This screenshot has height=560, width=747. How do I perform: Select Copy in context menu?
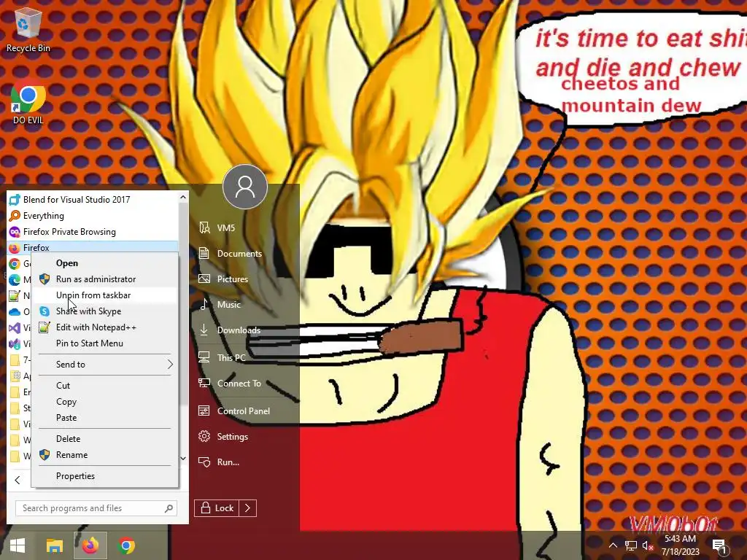coord(105,402)
